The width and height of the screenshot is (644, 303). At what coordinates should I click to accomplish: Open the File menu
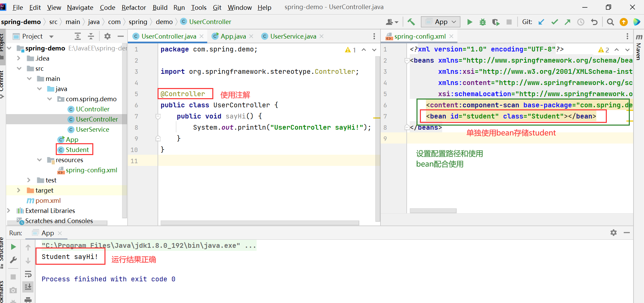(x=18, y=7)
